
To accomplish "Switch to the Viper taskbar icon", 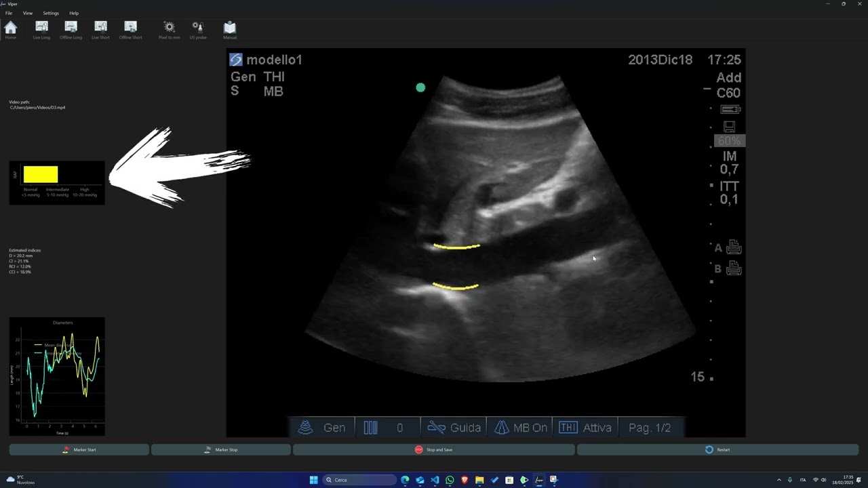I will (x=539, y=480).
